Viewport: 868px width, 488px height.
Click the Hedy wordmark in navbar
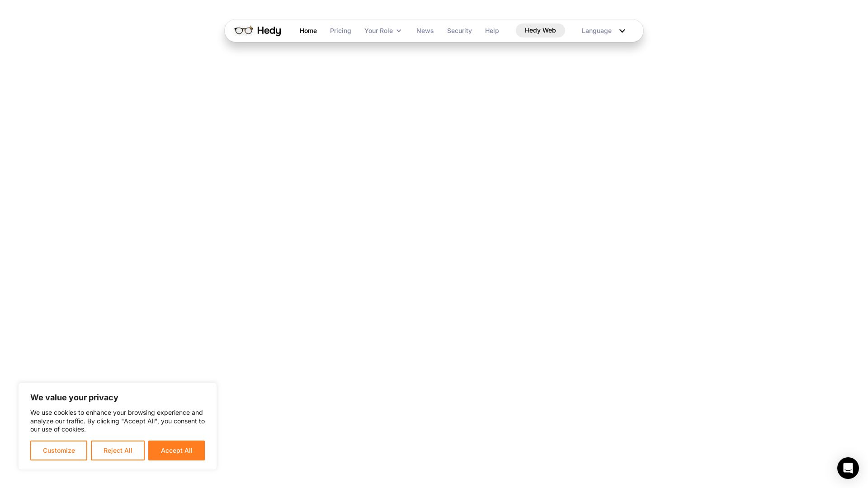pyautogui.click(x=269, y=31)
